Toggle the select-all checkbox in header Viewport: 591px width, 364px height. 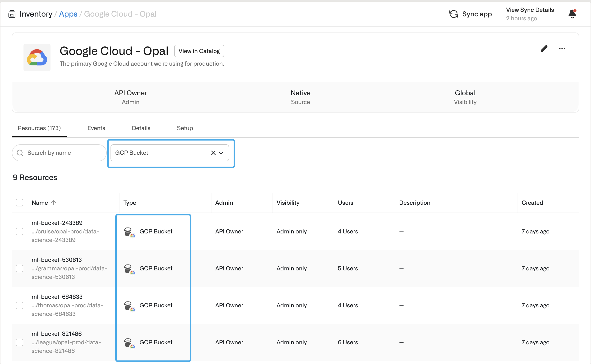(x=19, y=203)
